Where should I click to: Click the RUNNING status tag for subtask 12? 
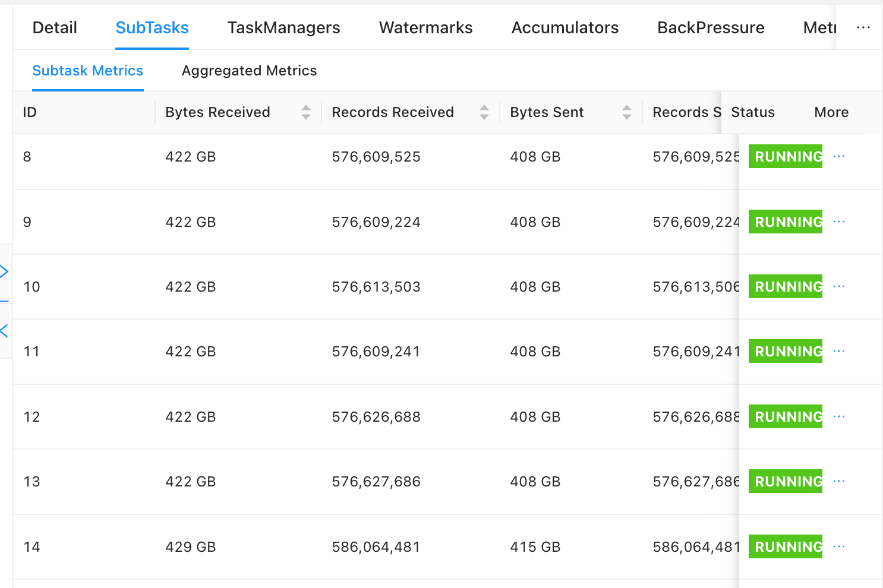pos(786,416)
